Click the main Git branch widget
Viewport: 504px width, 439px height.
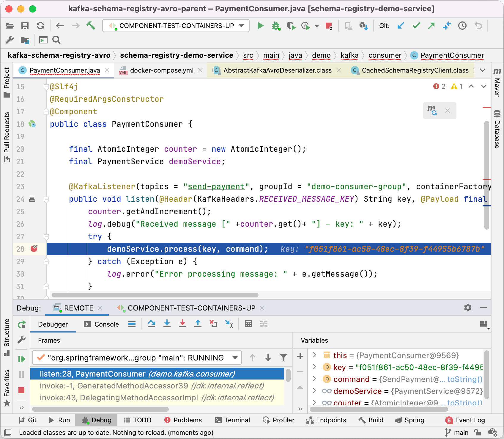tap(457, 432)
